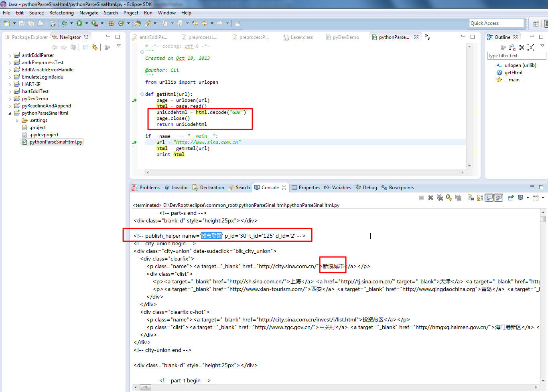Image resolution: width=548 pixels, height=392 pixels.
Task: Click the Debug bug icon in toolbar
Action: coord(64,23)
